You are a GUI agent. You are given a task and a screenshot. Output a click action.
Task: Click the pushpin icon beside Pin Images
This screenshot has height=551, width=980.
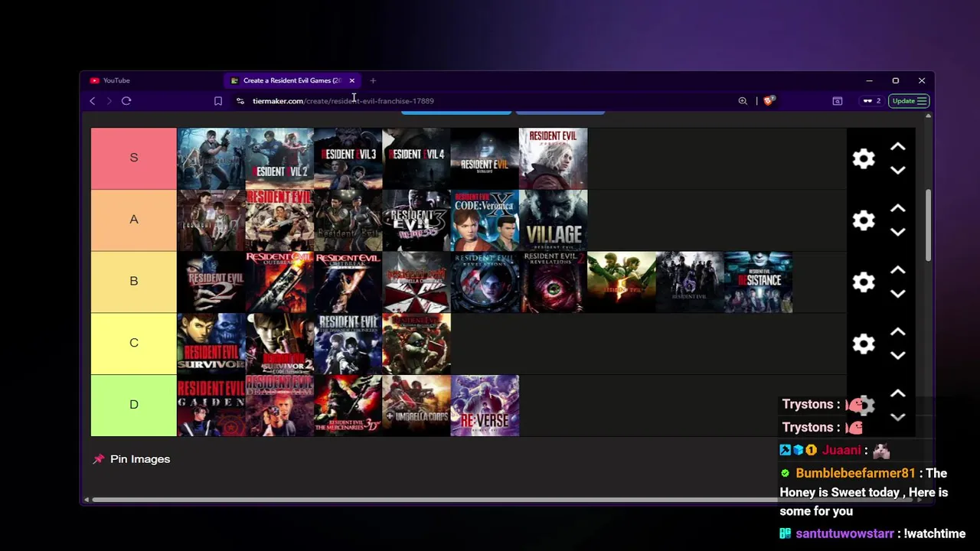pyautogui.click(x=98, y=459)
